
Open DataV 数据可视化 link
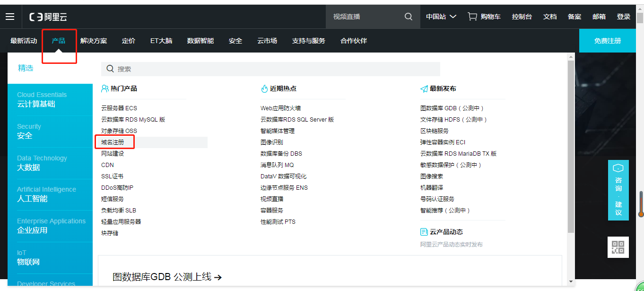point(284,176)
